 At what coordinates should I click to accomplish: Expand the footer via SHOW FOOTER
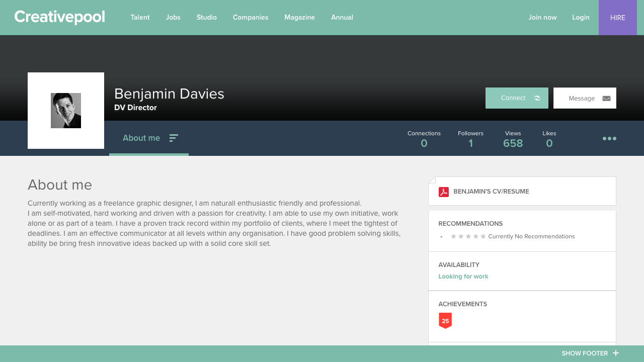(584, 353)
